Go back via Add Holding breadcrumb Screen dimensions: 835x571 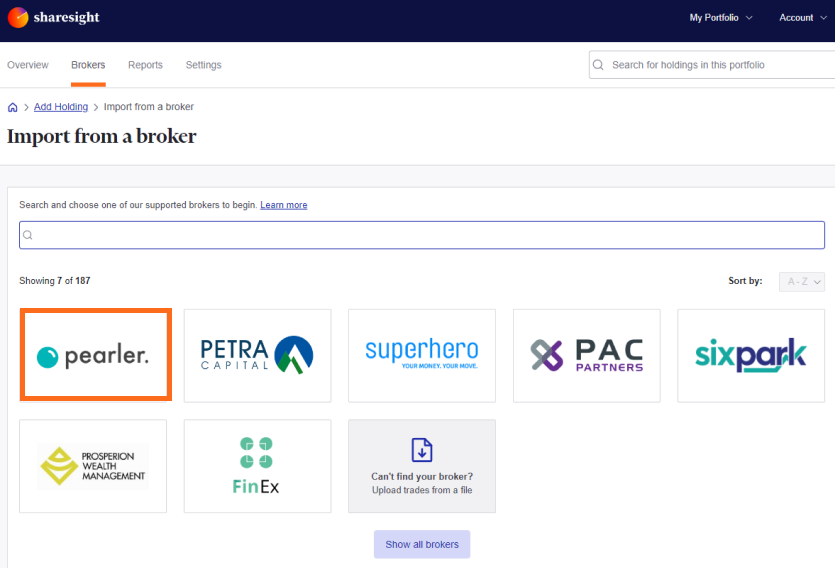click(61, 107)
